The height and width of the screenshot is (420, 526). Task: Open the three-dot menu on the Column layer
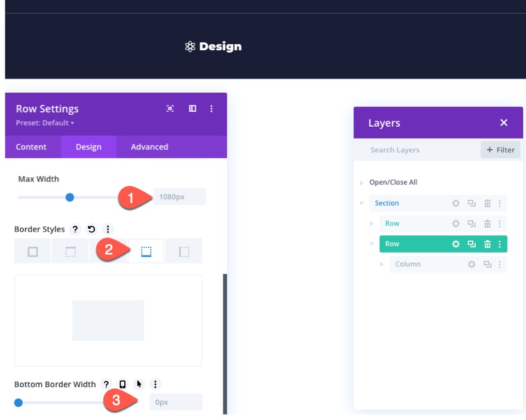click(x=500, y=263)
